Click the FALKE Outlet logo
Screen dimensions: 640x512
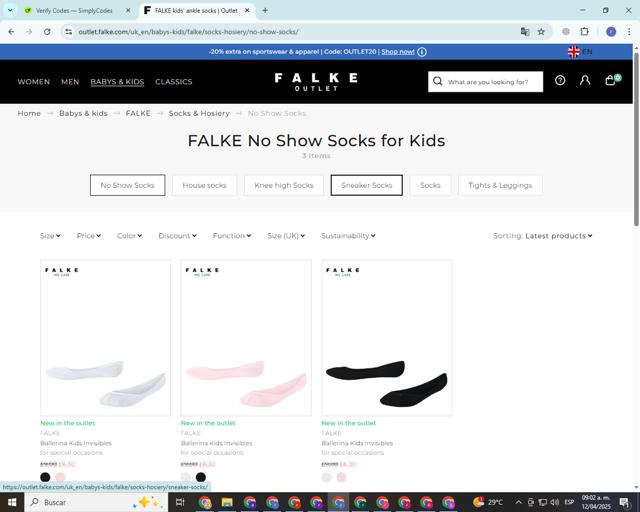point(316,82)
